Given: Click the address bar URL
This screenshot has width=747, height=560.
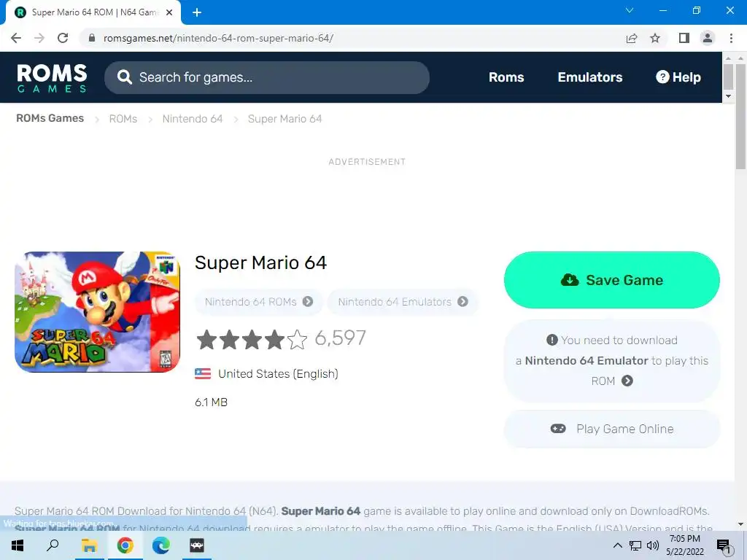Looking at the screenshot, I should pyautogui.click(x=218, y=38).
